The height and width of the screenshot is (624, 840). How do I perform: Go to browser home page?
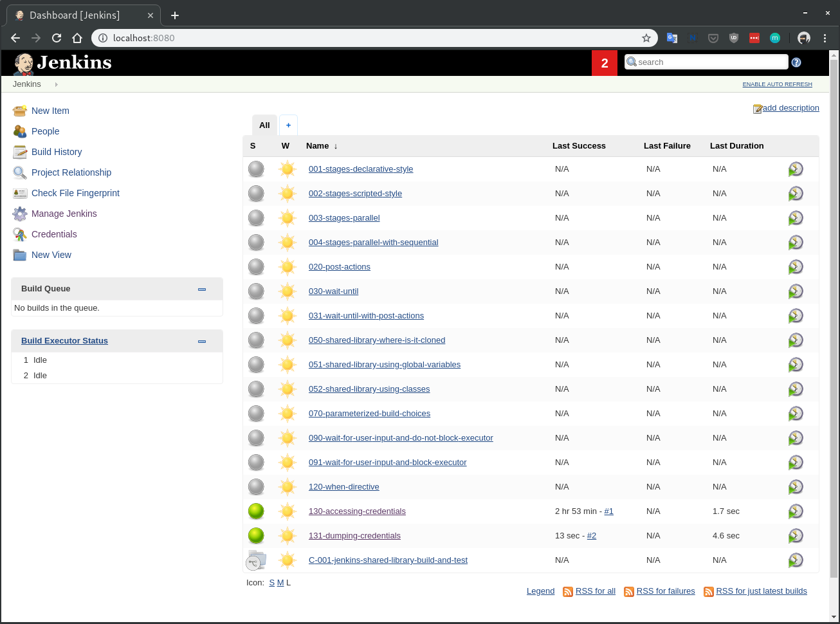click(77, 38)
